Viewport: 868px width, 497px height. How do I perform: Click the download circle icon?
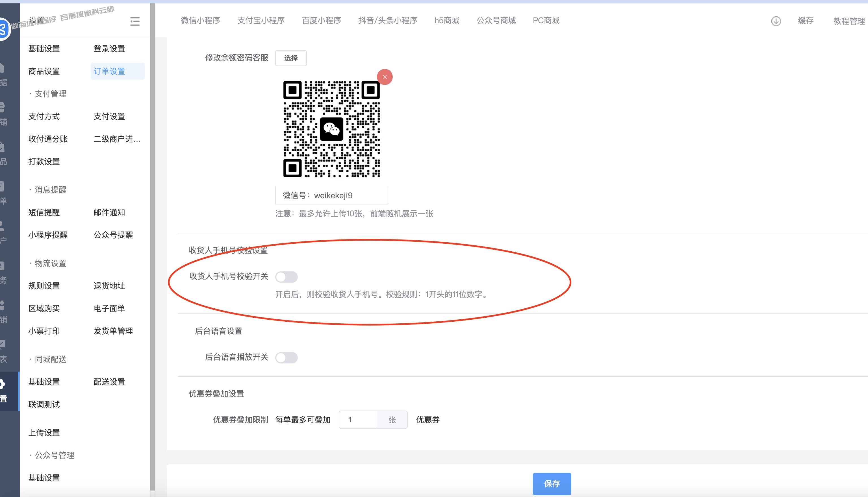tap(776, 21)
